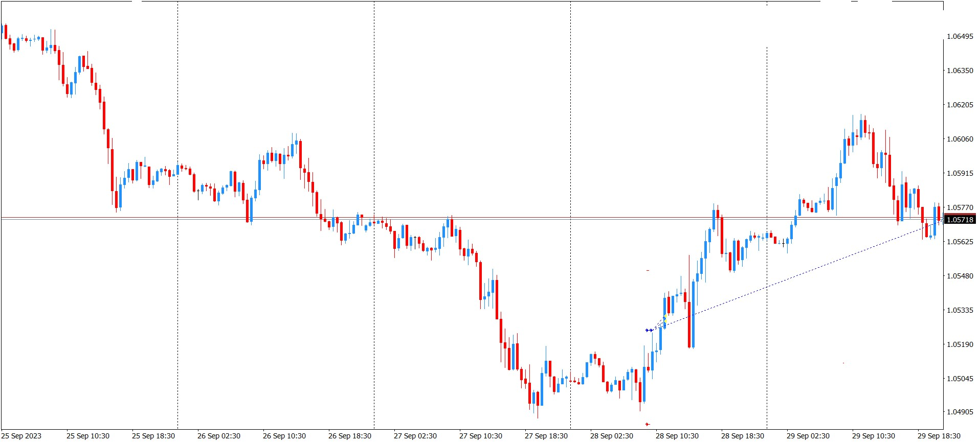Select the blue dashed trade trendline
Image resolution: width=980 pixels, height=443 pixels.
click(x=798, y=276)
